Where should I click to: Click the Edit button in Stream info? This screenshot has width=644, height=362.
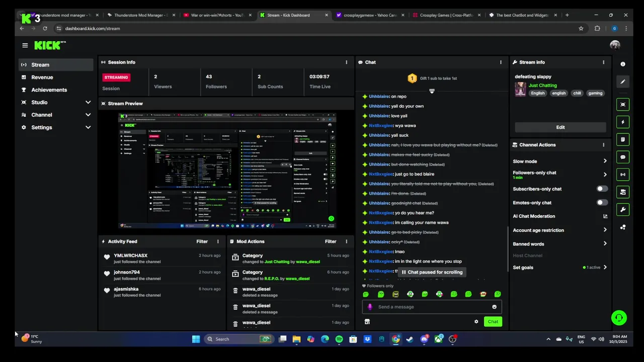[560, 127]
